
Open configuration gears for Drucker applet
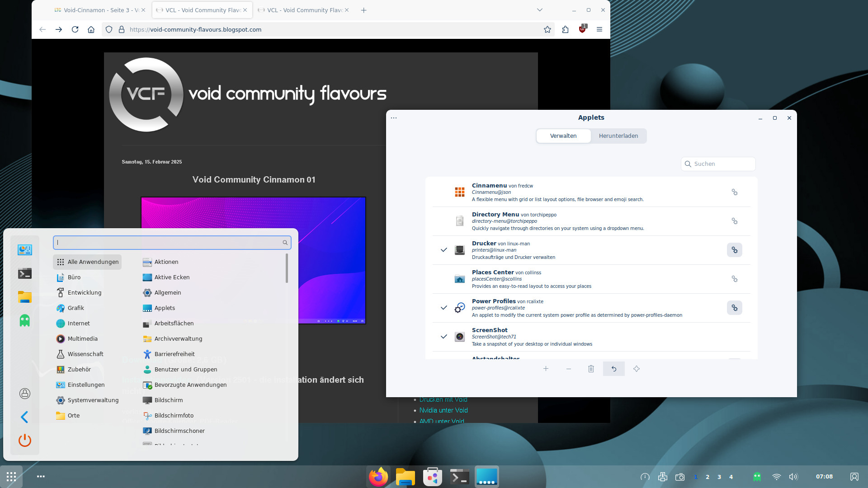pos(734,250)
